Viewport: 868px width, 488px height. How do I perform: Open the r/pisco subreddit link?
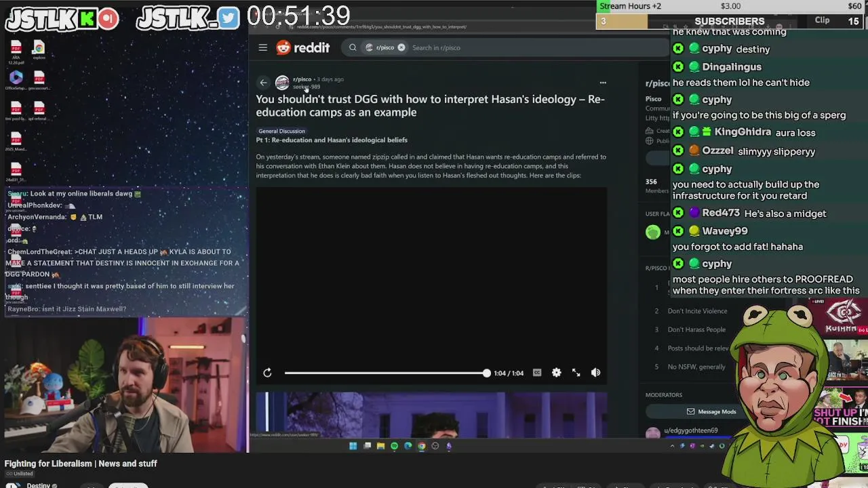(x=302, y=79)
